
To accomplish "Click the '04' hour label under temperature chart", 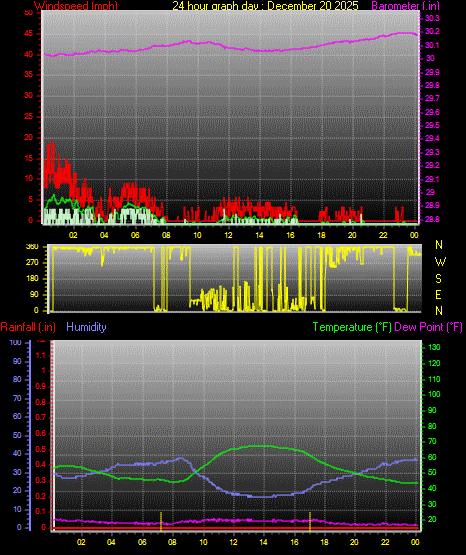I will click(x=111, y=542).
